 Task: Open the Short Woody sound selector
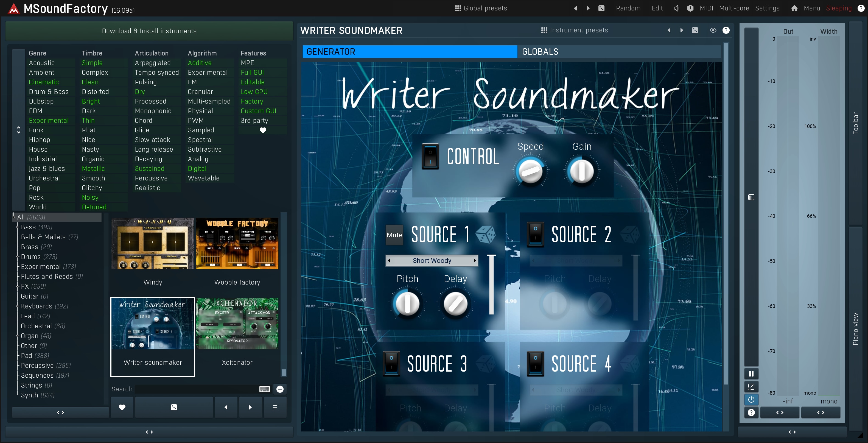432,261
